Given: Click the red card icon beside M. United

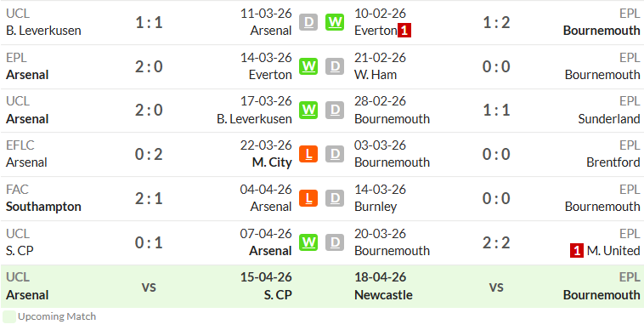Looking at the screenshot, I should tap(577, 251).
